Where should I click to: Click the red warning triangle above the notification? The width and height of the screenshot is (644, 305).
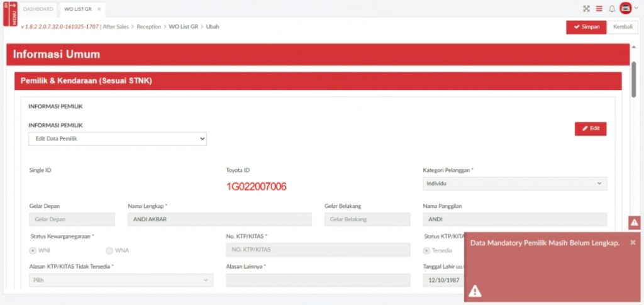(x=634, y=223)
